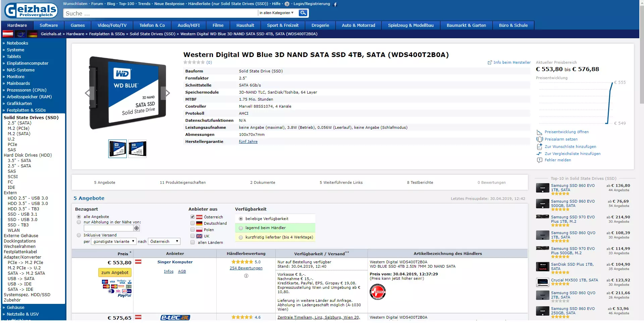Expand the Netzteile & USV sidebar category
The height and width of the screenshot is (323, 644).
(22, 314)
